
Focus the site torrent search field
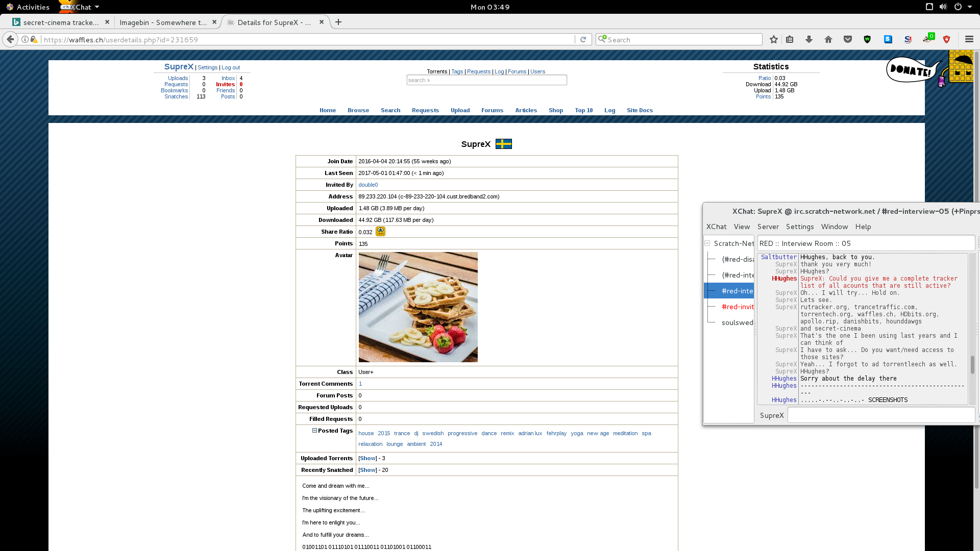(486, 80)
